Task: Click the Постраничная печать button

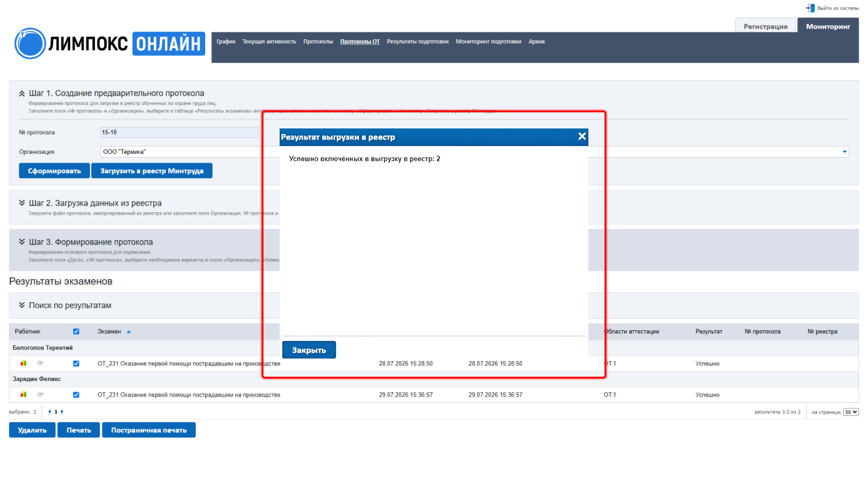Action: click(149, 430)
